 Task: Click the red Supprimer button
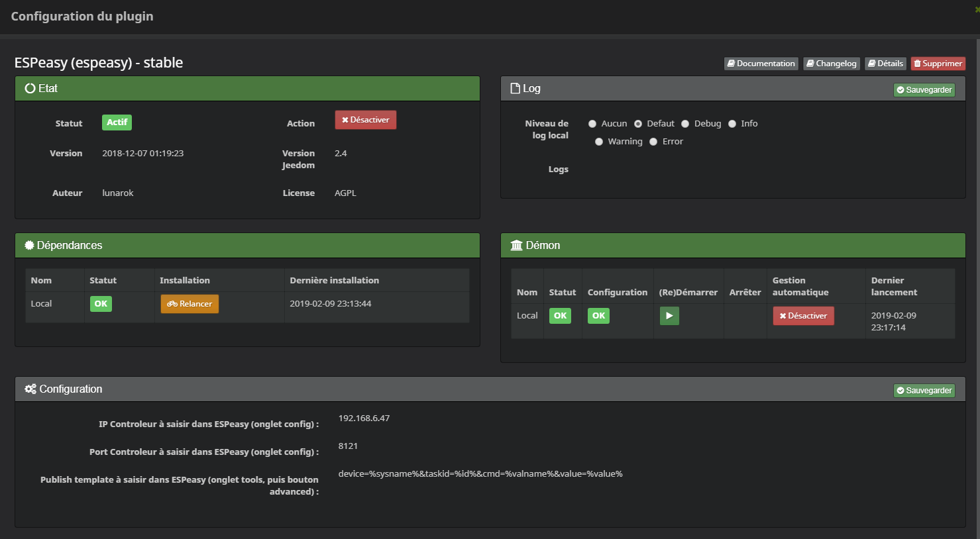point(938,64)
